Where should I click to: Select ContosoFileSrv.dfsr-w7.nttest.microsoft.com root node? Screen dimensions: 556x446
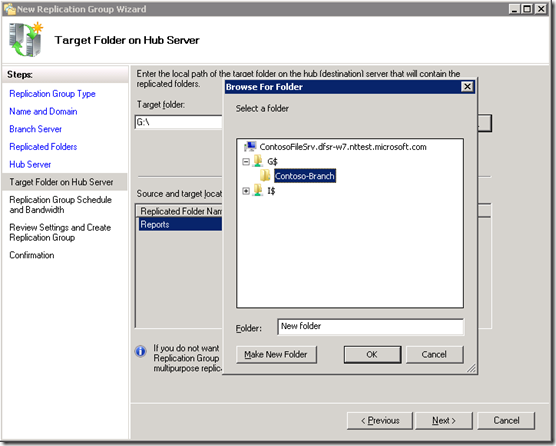point(343,147)
